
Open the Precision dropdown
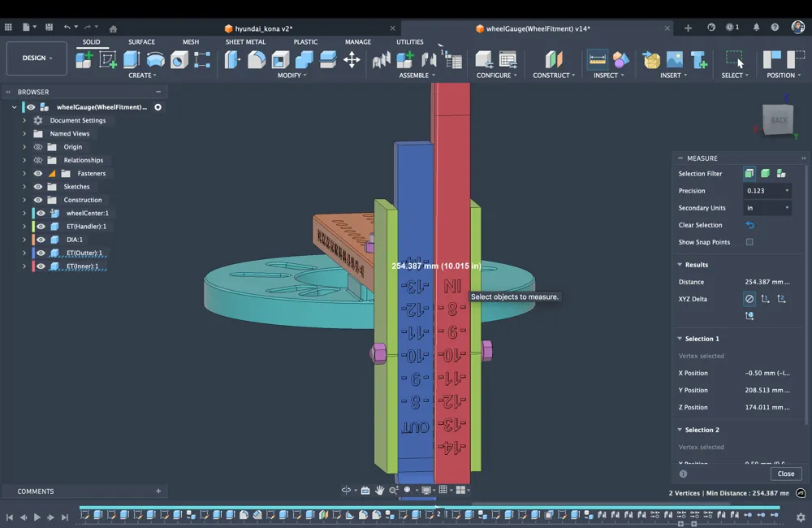click(x=767, y=191)
